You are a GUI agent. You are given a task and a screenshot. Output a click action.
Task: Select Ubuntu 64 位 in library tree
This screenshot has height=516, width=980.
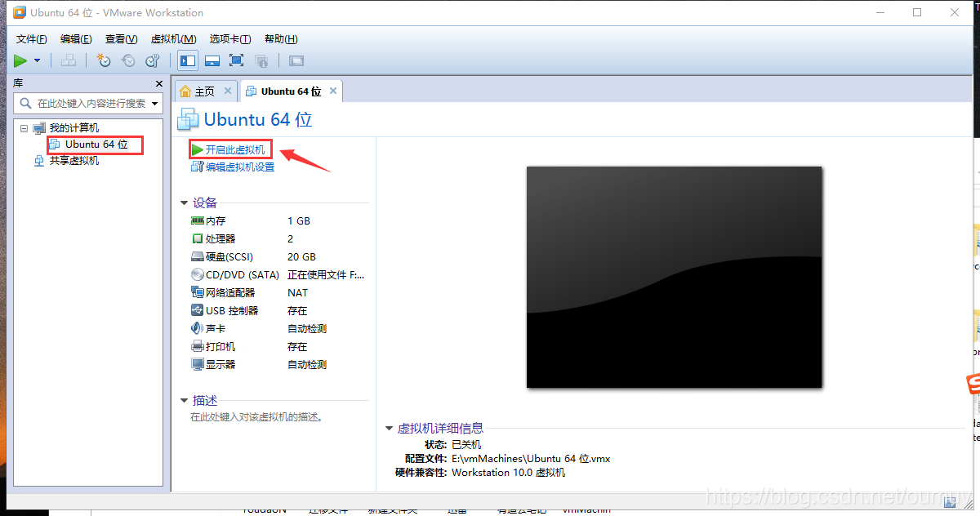pyautogui.click(x=96, y=145)
